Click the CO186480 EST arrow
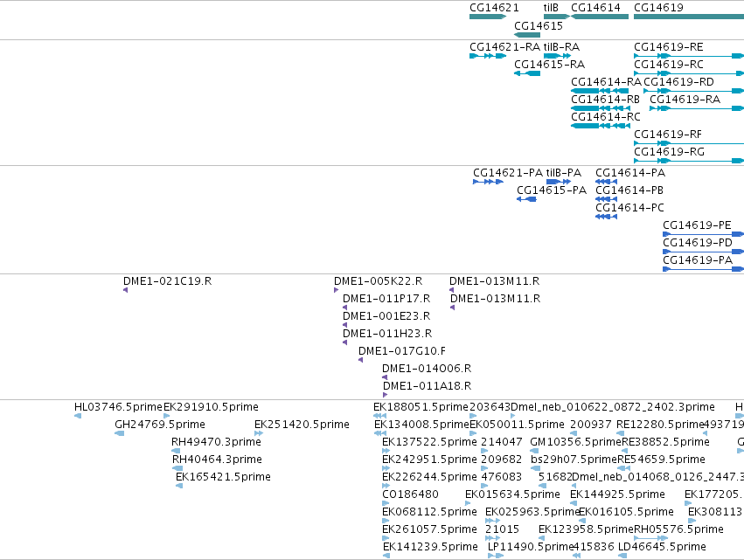Screen dimensions: 744x560 click(x=386, y=503)
